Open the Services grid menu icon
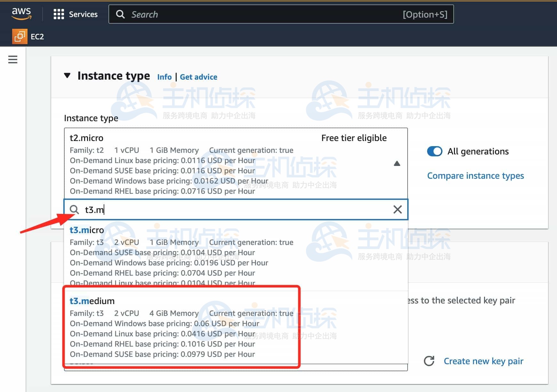 pyautogui.click(x=59, y=14)
